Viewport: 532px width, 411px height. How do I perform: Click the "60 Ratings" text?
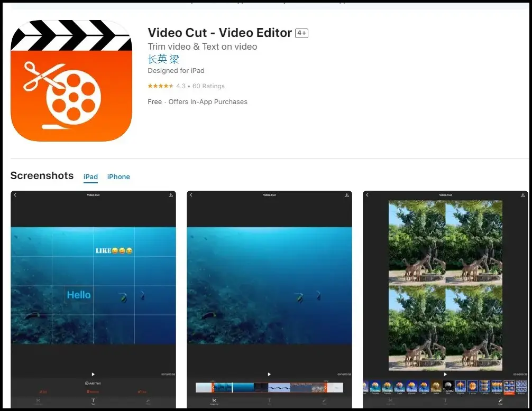click(x=209, y=86)
